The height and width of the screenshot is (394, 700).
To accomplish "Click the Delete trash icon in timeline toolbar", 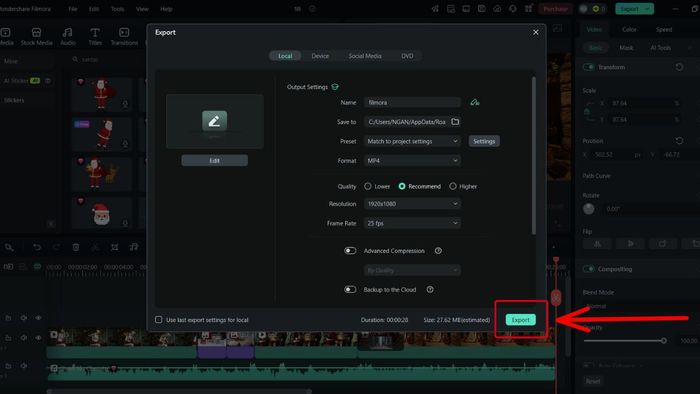I will click(76, 247).
